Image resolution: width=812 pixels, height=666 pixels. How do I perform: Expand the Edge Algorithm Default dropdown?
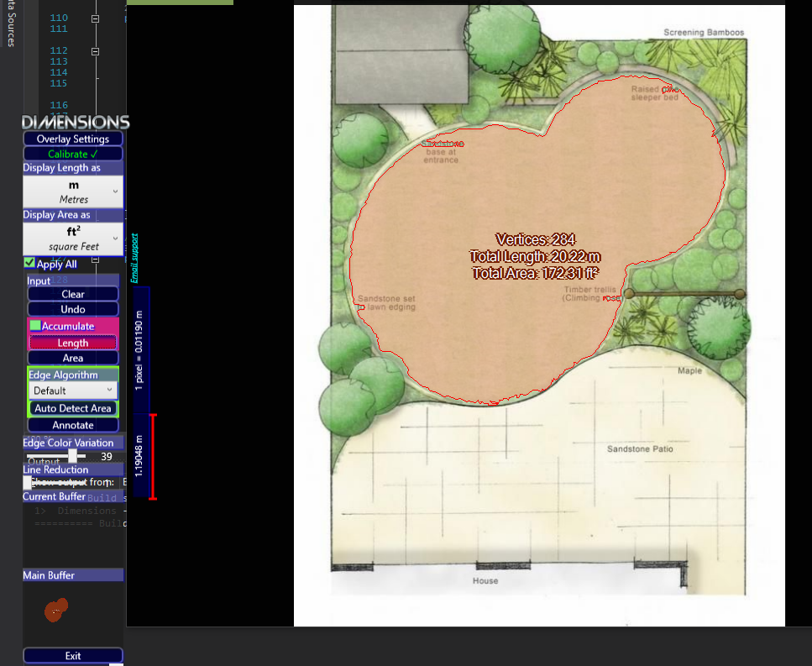pyautogui.click(x=73, y=391)
